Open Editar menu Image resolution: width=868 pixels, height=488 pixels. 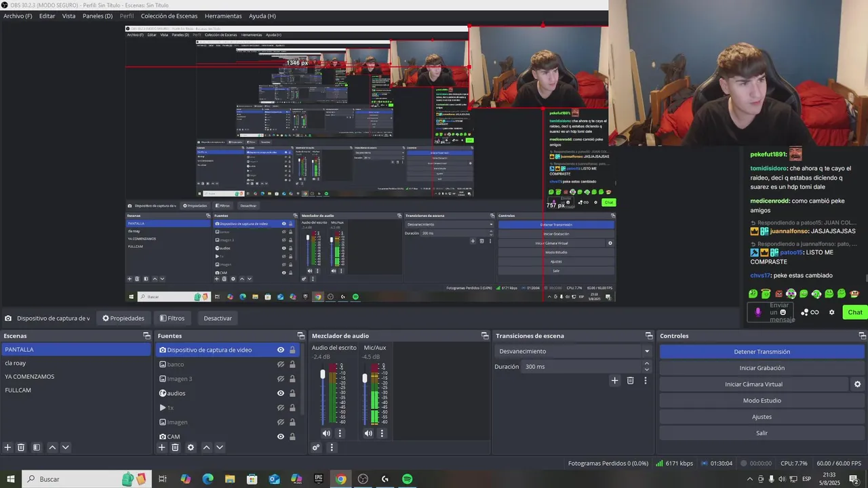coord(47,16)
